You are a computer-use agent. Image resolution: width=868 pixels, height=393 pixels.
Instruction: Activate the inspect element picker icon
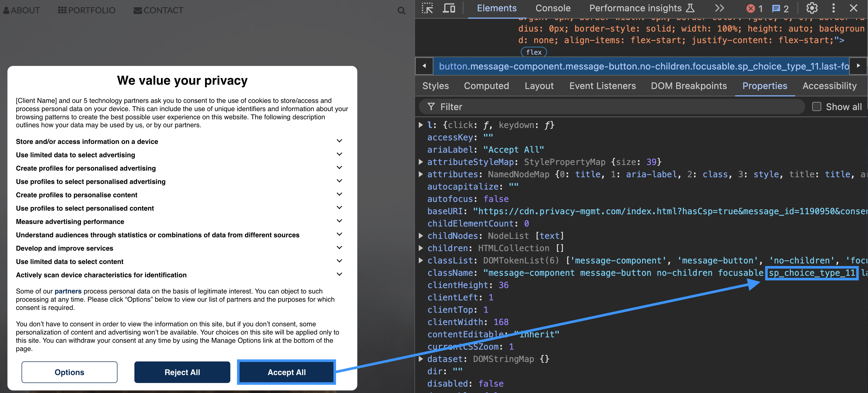click(427, 8)
